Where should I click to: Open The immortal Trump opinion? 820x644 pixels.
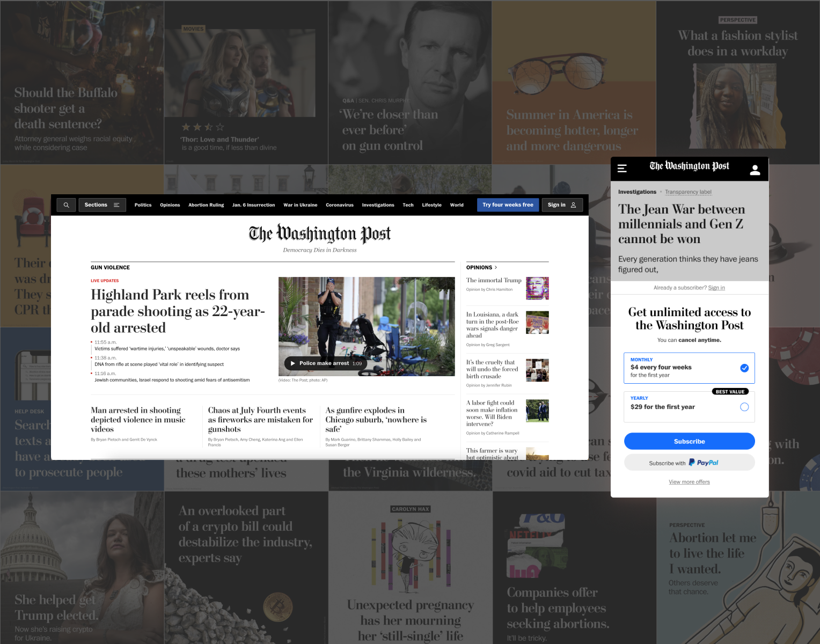[494, 280]
